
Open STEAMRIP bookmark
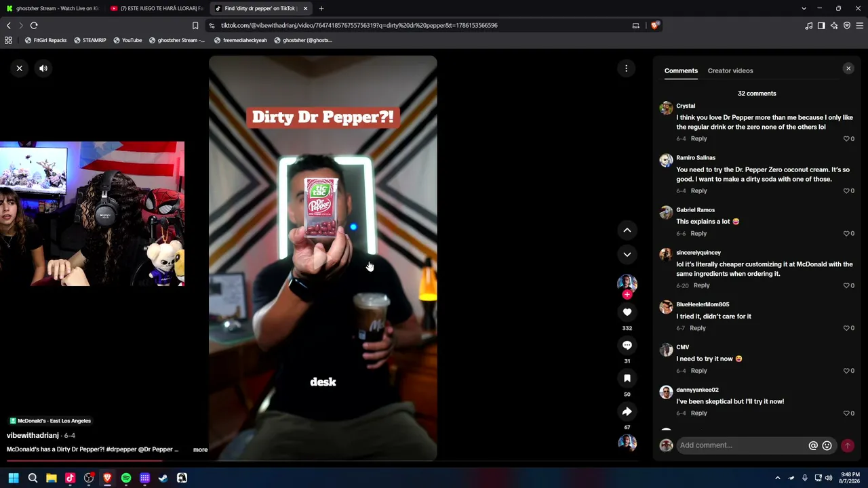click(x=90, y=41)
